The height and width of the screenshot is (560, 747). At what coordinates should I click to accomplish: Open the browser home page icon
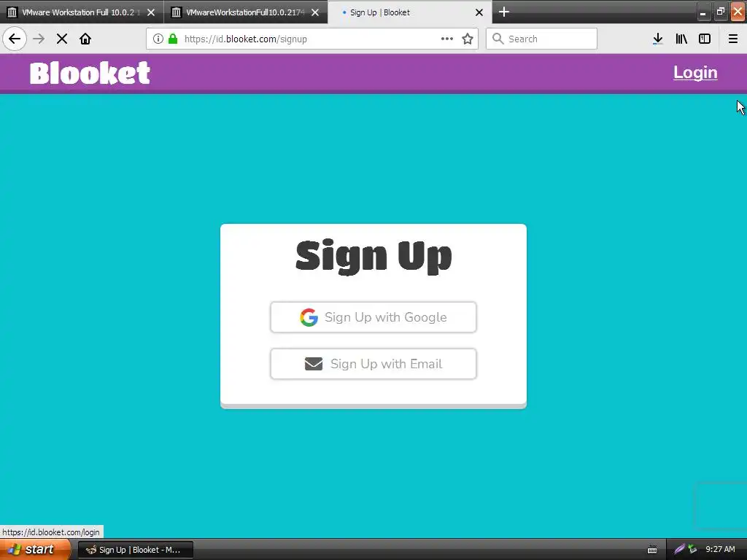[x=85, y=39]
